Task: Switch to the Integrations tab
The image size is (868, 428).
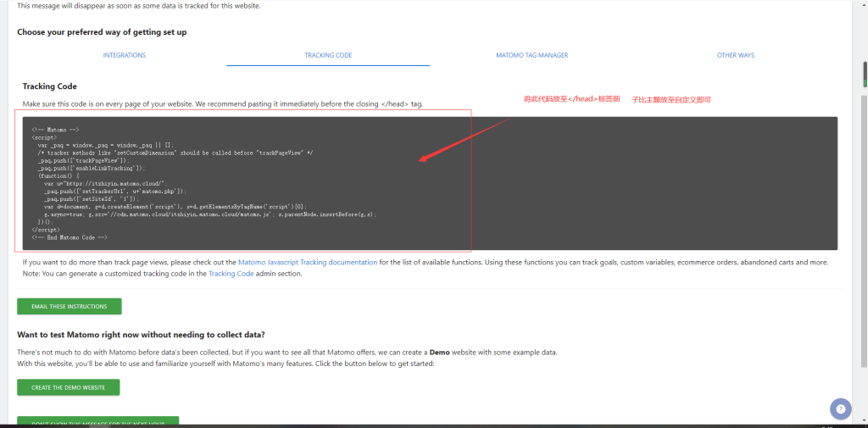Action: coord(125,55)
